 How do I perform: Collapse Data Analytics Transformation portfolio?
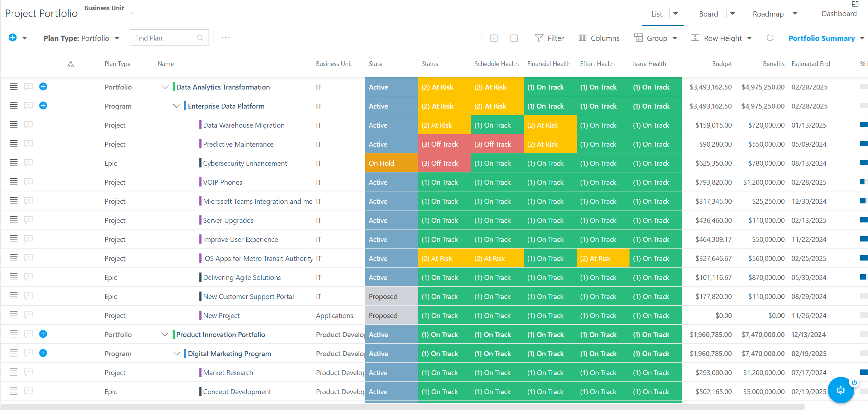pyautogui.click(x=165, y=87)
